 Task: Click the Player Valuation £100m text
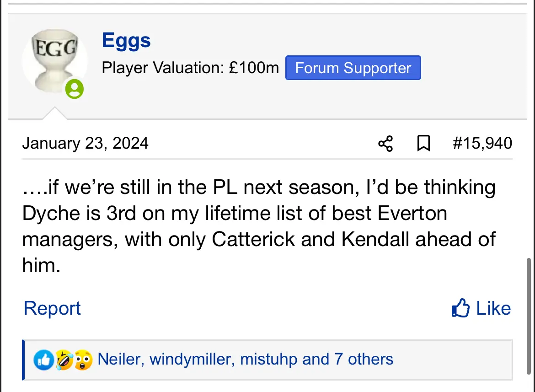pyautogui.click(x=190, y=68)
